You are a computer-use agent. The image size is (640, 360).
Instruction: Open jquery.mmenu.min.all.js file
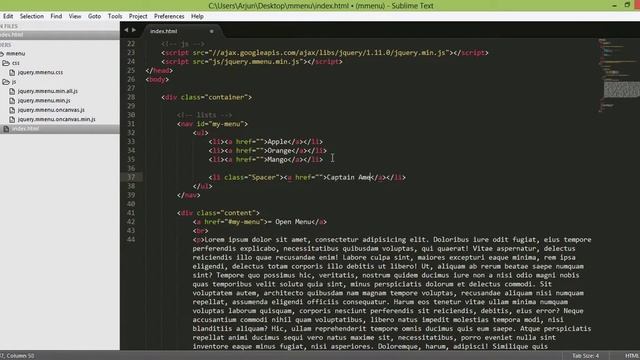coord(48,91)
